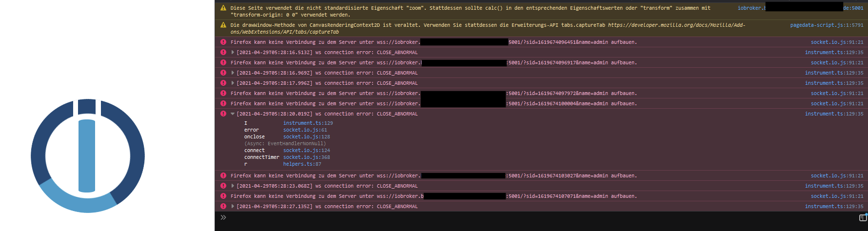Expand the 05:28:16.513Z connection error entry

point(233,52)
